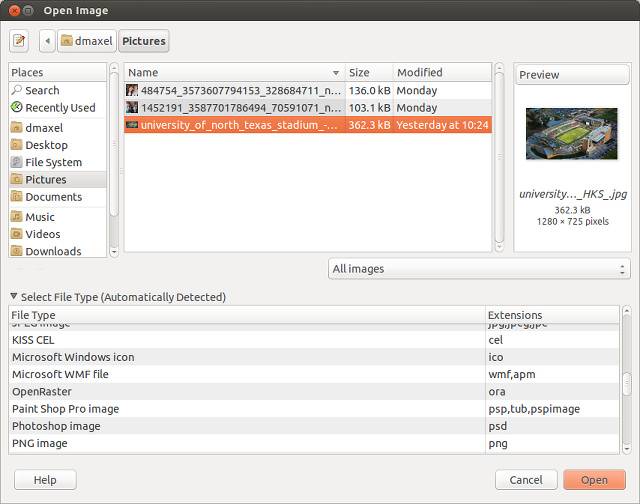Image resolution: width=640 pixels, height=504 pixels.
Task: Close the Open Image dialog
Action: (x=14, y=10)
